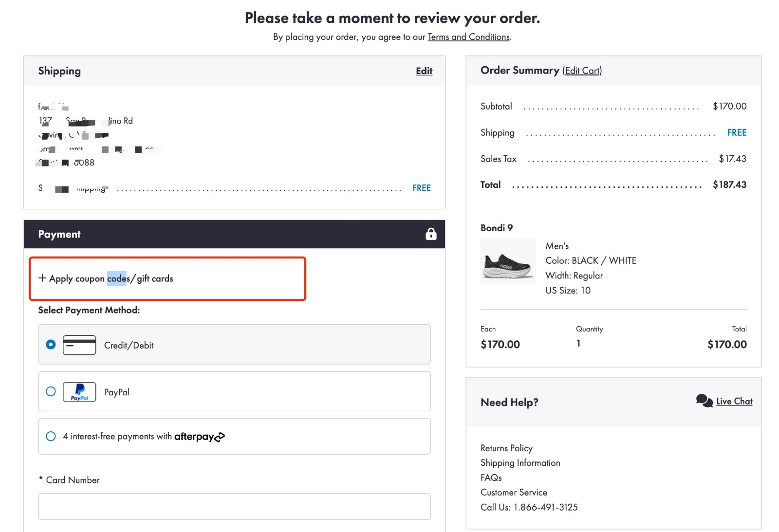
Task: Select the Afterpay installment payment option
Action: (50, 436)
